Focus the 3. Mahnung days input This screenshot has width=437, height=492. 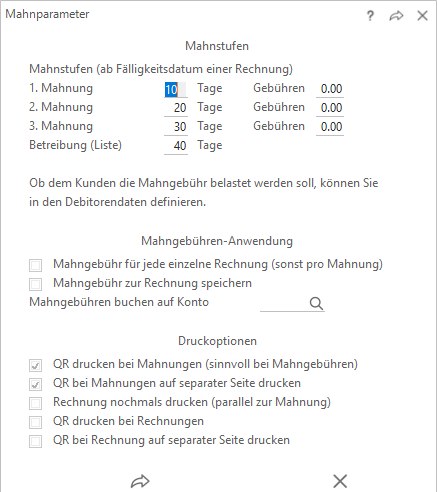tap(176, 127)
